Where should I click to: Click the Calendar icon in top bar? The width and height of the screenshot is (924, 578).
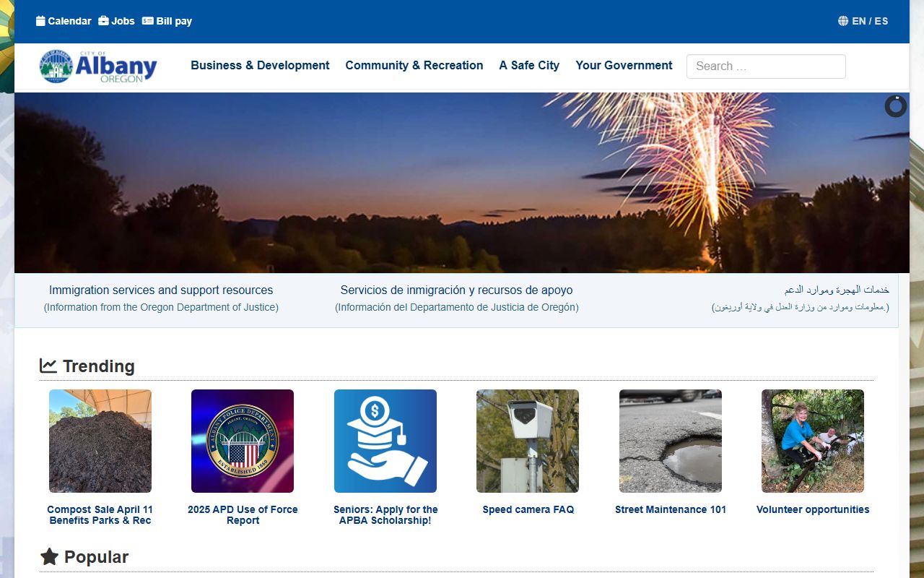click(x=40, y=21)
